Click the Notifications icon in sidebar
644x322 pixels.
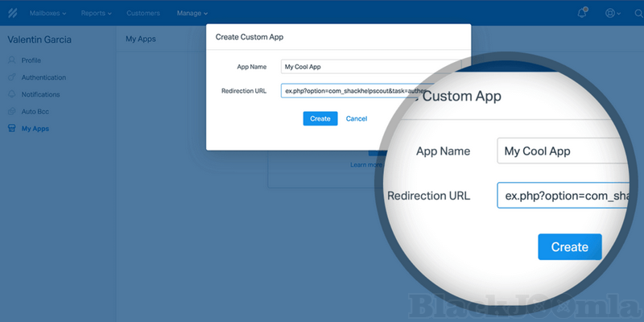(x=11, y=94)
